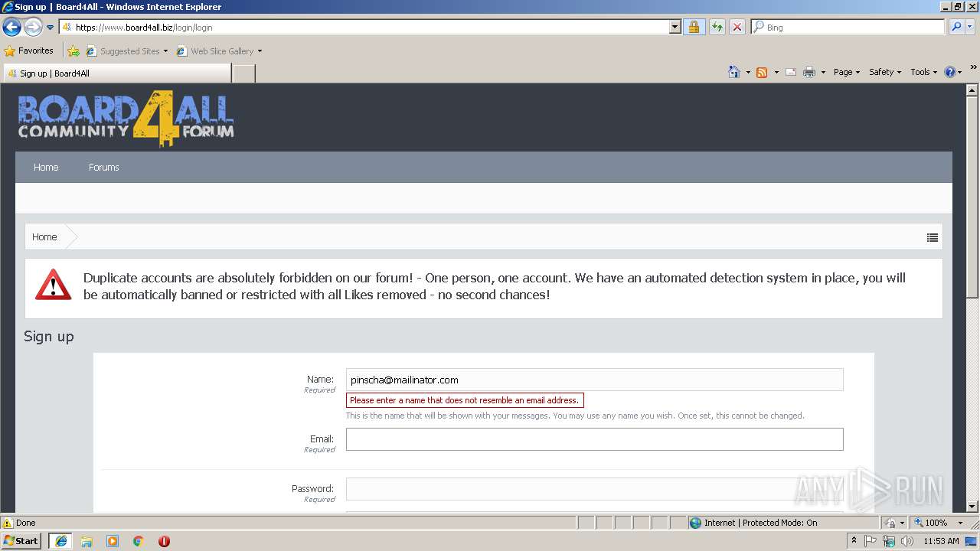The width and height of the screenshot is (980, 551).
Task: Click the Password input field
Action: click(x=594, y=489)
